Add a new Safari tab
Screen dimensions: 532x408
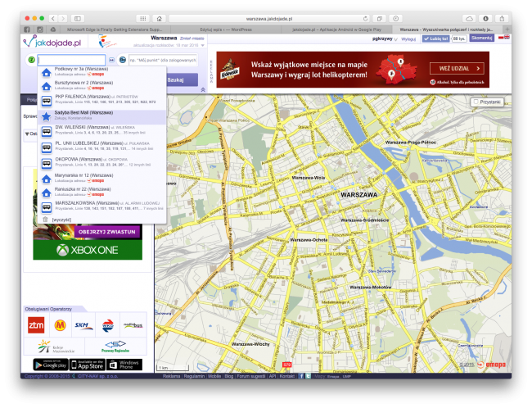(x=507, y=29)
